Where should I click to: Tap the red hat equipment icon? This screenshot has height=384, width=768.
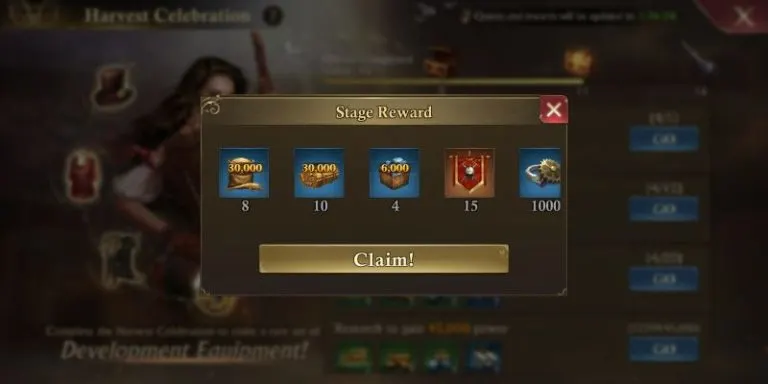click(114, 87)
